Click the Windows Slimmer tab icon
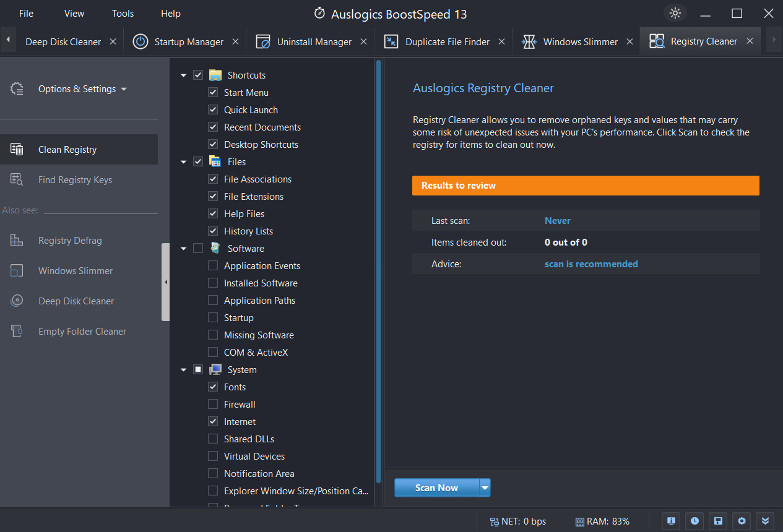This screenshot has height=532, width=783. tap(529, 41)
